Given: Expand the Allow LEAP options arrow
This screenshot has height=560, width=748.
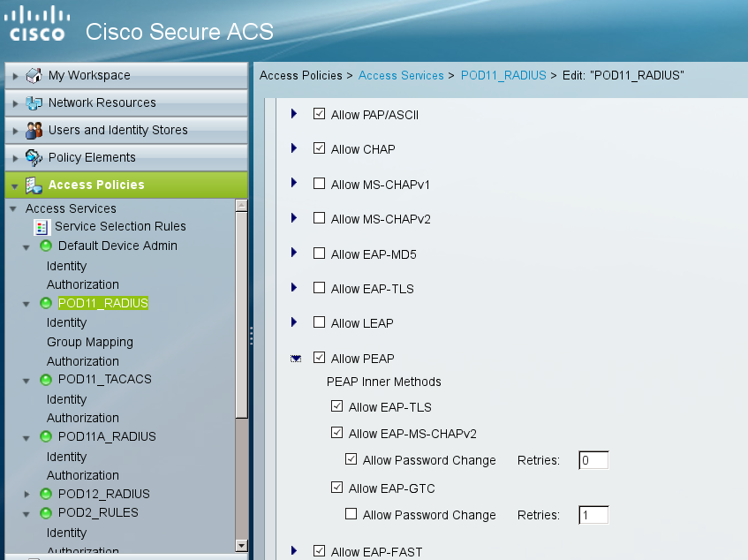Looking at the screenshot, I should [294, 322].
